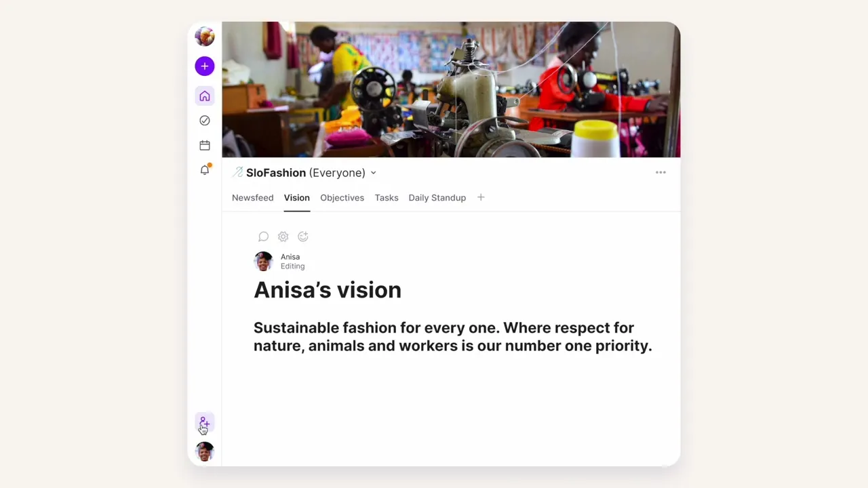868x488 pixels.
Task: Click the workspace avatar at top of sidebar
Action: [x=205, y=36]
